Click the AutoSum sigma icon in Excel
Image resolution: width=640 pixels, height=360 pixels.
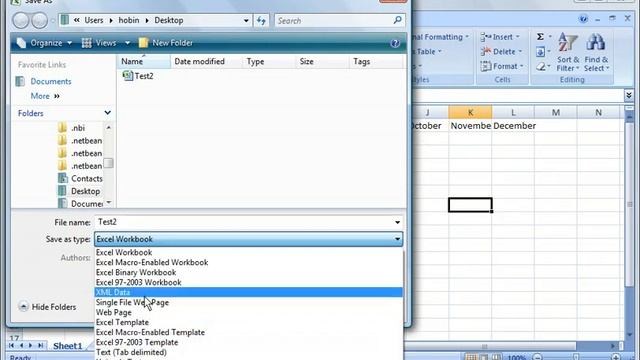point(540,37)
